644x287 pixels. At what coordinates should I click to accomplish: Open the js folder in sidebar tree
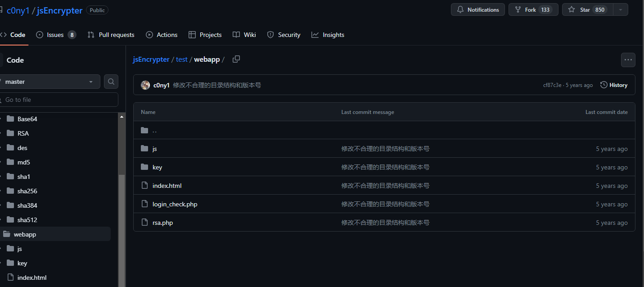tap(19, 249)
